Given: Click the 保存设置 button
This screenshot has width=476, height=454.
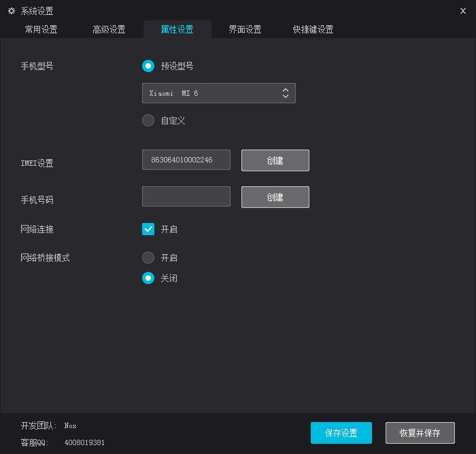Looking at the screenshot, I should point(341,433).
